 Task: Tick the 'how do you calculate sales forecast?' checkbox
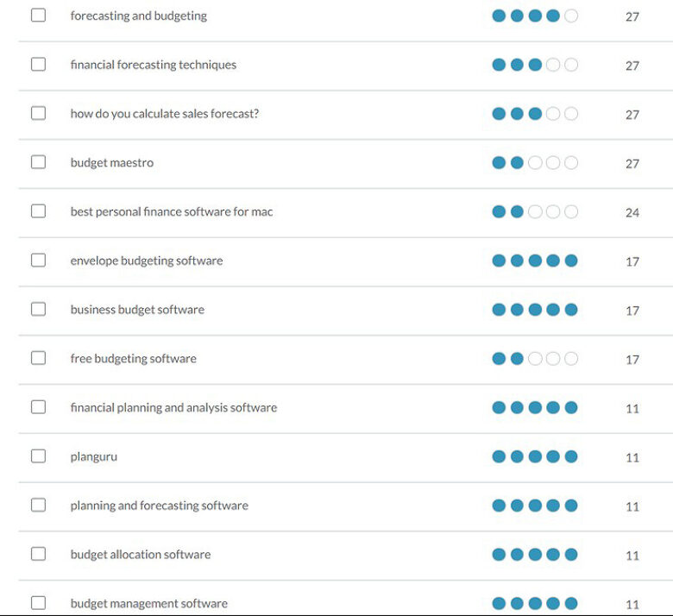coord(38,113)
